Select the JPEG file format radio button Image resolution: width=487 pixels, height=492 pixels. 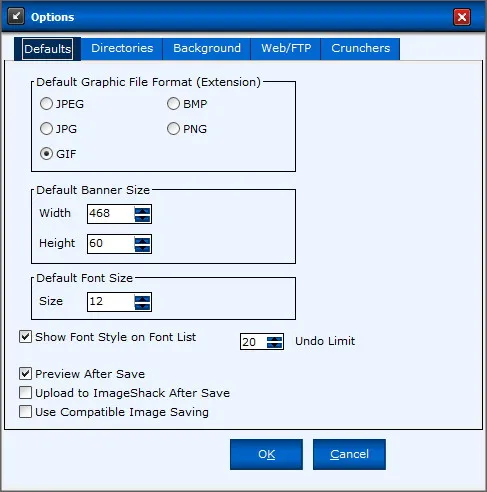click(46, 104)
